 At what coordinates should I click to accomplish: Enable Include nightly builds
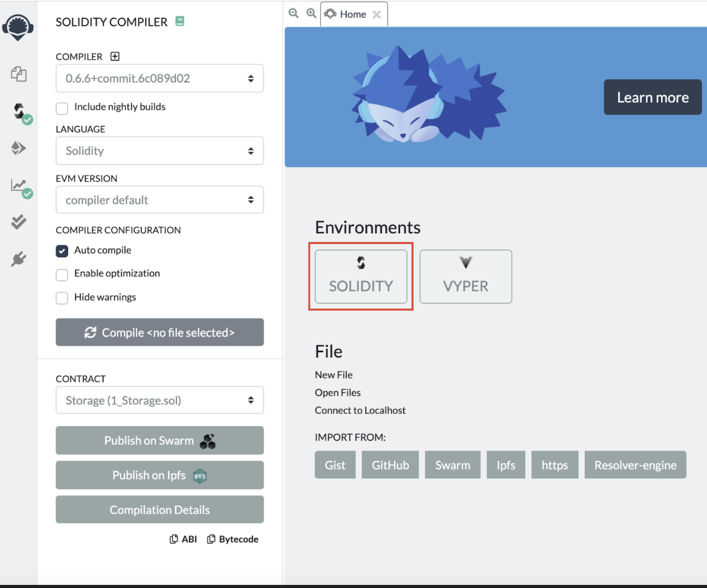click(62, 108)
